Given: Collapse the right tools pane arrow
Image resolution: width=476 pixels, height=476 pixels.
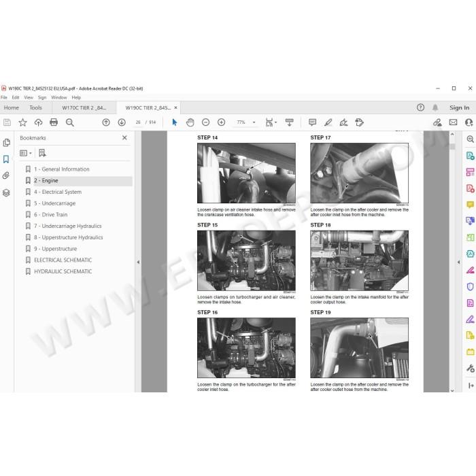Looking at the screenshot, I should (458, 262).
